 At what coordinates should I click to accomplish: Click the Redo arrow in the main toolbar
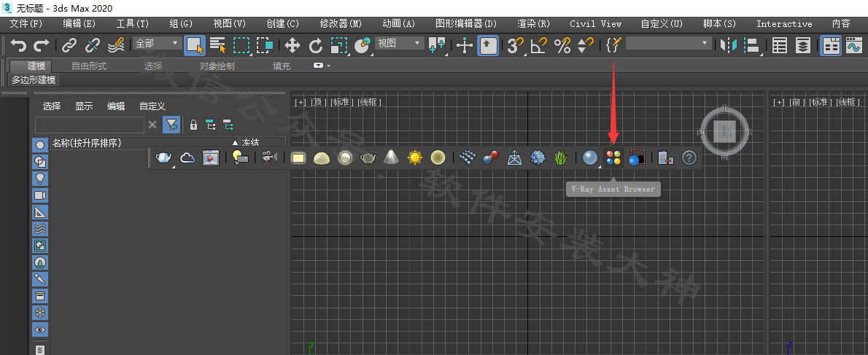[42, 45]
